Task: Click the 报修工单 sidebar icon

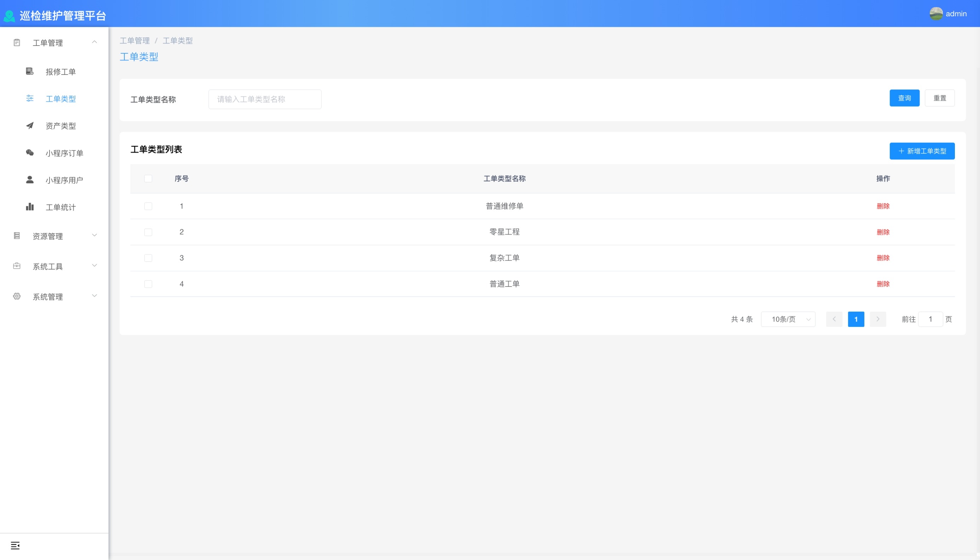Action: 30,71
